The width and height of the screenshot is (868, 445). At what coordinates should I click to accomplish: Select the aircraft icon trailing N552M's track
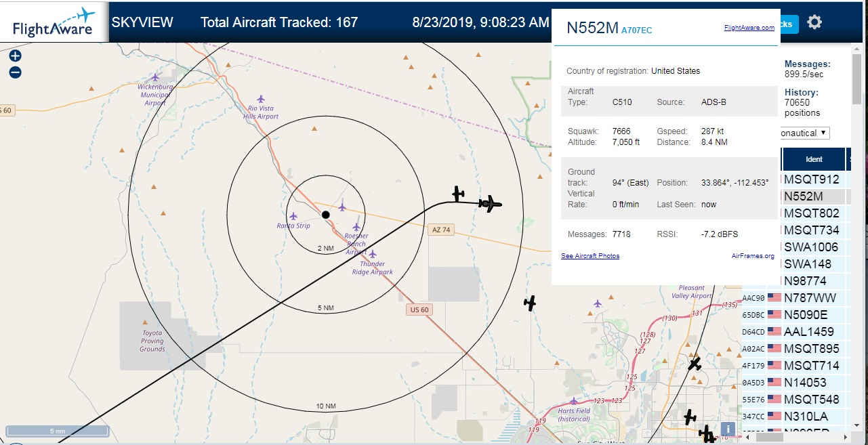point(459,194)
